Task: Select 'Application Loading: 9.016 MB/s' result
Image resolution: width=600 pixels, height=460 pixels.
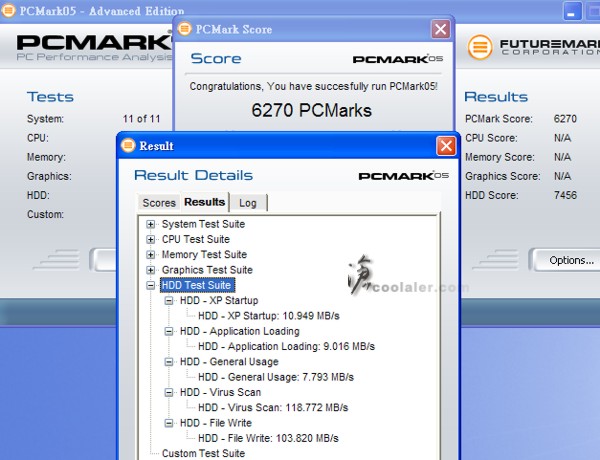Action: coord(286,347)
